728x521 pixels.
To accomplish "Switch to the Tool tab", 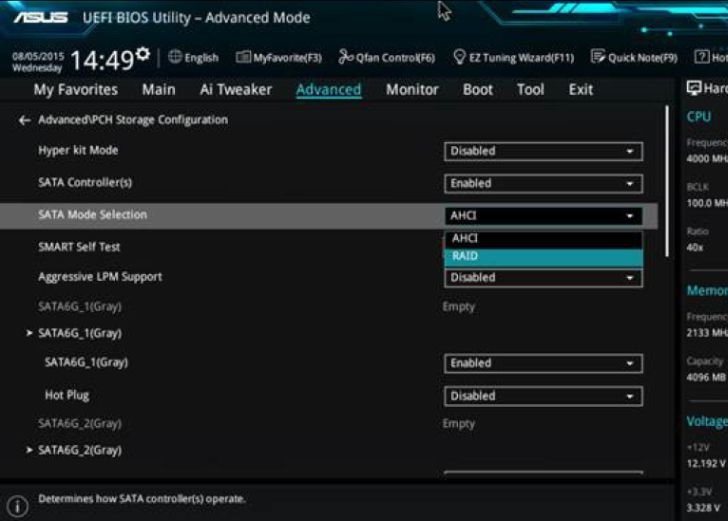I will [x=531, y=90].
